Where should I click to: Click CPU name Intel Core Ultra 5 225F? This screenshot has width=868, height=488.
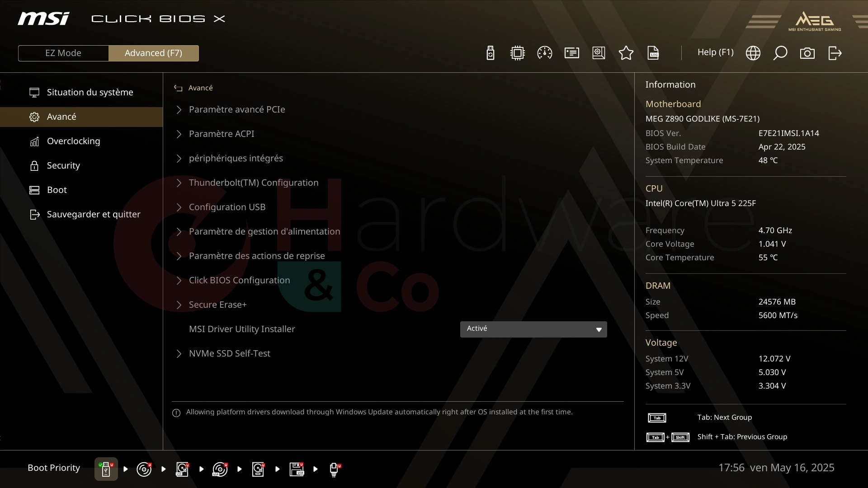click(701, 203)
